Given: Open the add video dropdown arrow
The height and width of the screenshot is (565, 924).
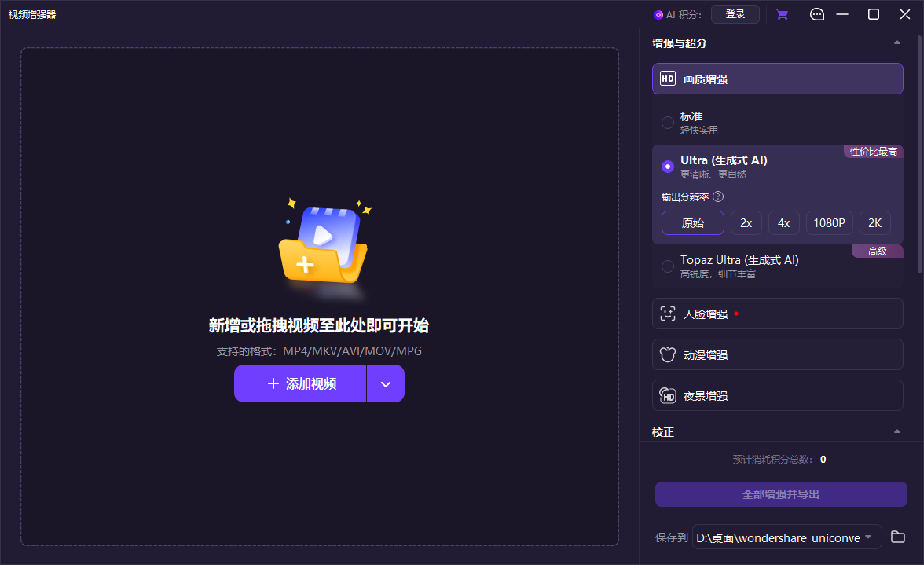Looking at the screenshot, I should pos(386,383).
